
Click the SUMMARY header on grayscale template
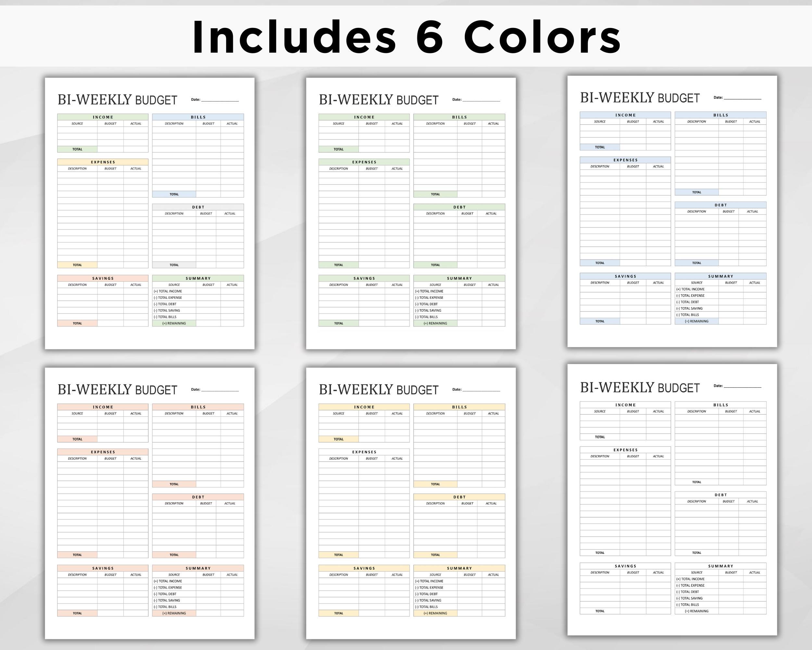(720, 566)
